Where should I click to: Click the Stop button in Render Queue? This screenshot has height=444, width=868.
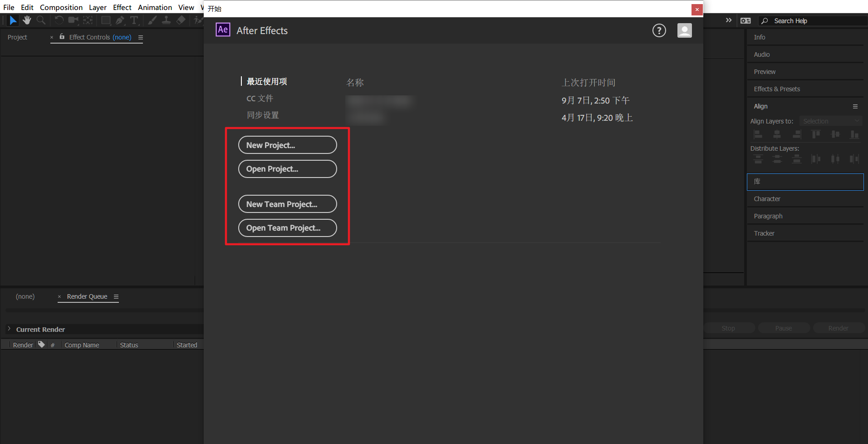729,328
